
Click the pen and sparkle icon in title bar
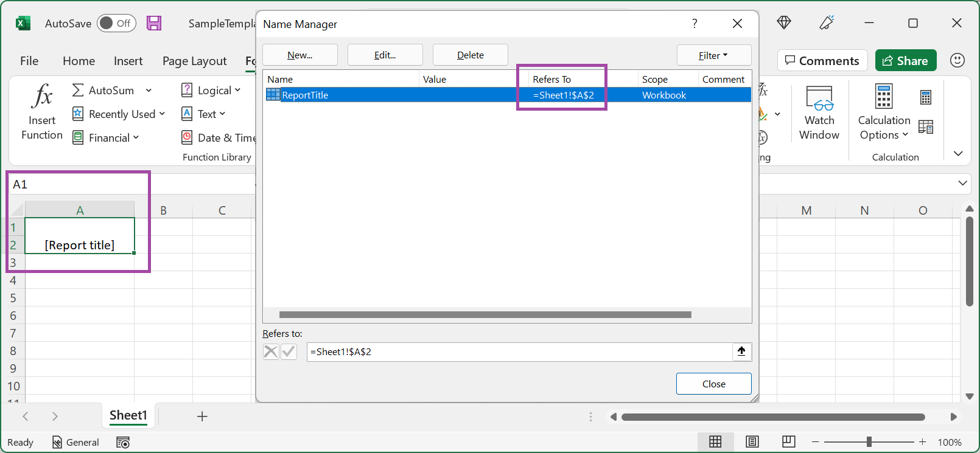pyautogui.click(x=827, y=22)
